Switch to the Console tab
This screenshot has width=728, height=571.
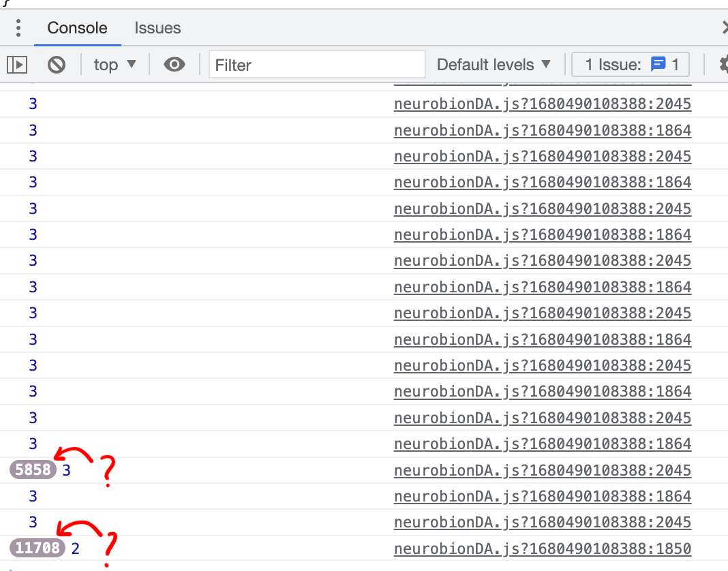77,28
